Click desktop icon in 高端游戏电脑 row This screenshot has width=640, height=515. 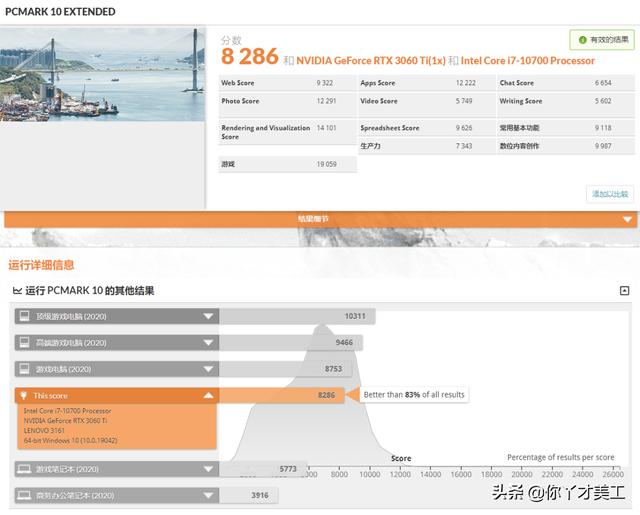pyautogui.click(x=24, y=342)
